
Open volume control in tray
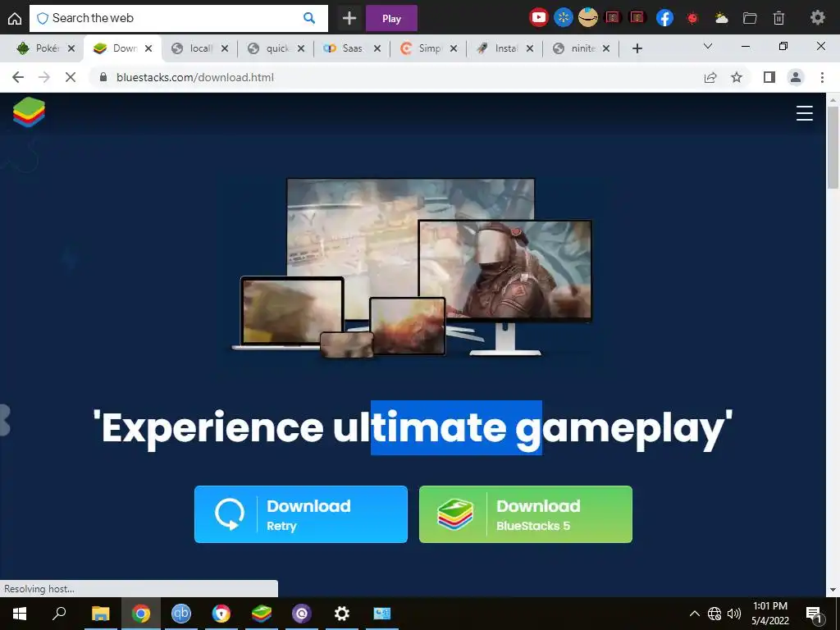(734, 614)
